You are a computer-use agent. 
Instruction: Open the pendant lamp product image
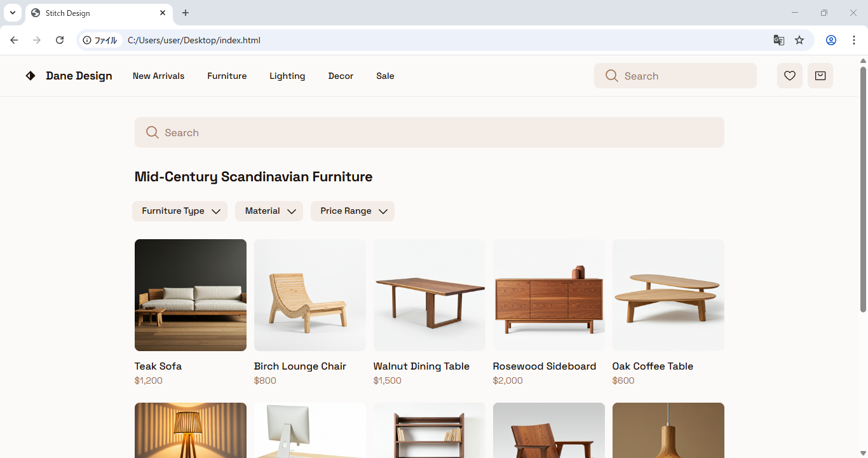668,431
